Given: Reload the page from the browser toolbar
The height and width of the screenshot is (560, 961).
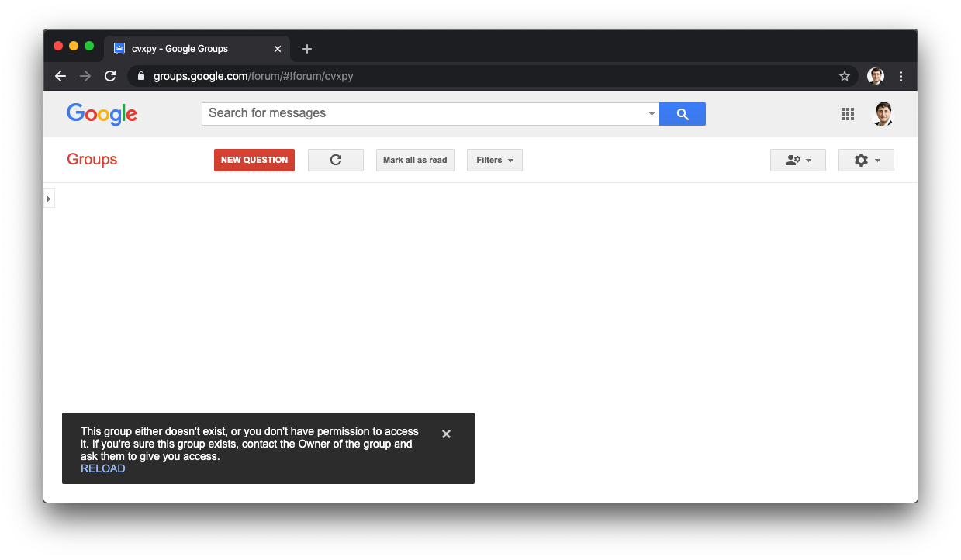Looking at the screenshot, I should point(110,76).
